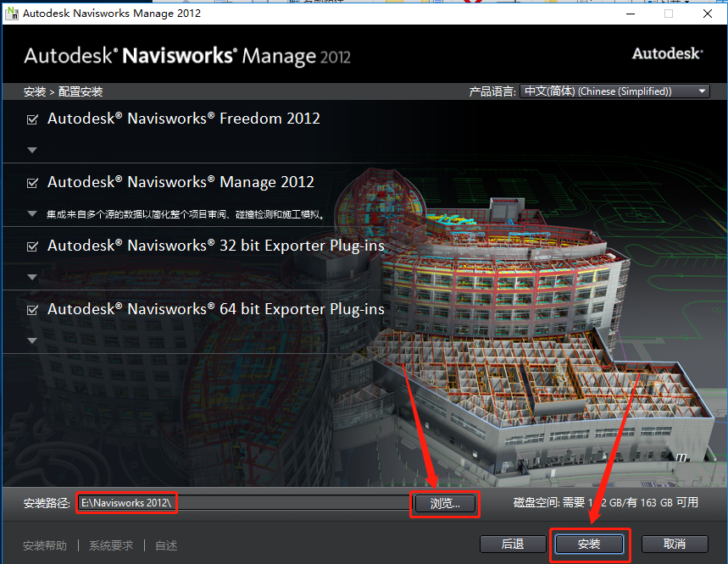Open the 系统要求 system requirements link
This screenshot has width=728, height=564.
pos(111,546)
